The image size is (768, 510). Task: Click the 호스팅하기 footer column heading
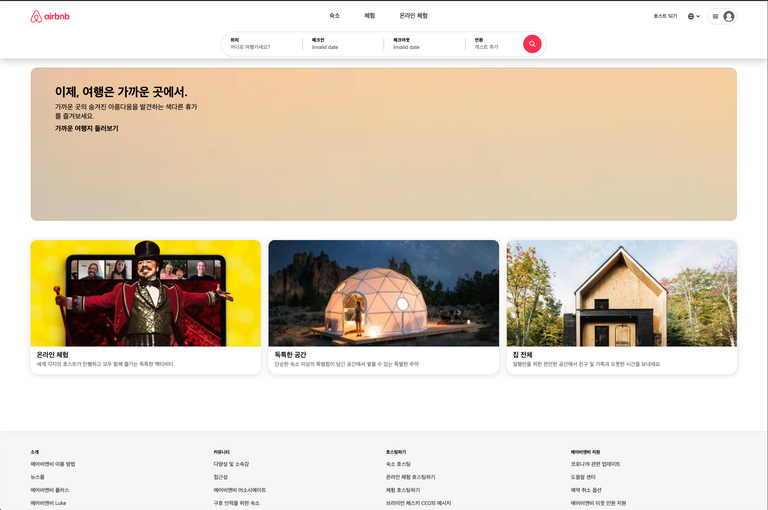click(396, 452)
